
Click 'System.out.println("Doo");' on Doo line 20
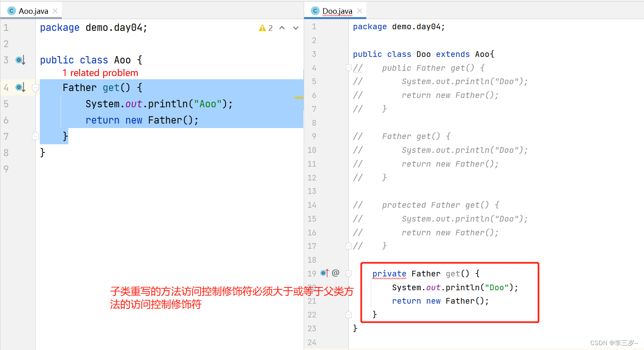click(455, 287)
